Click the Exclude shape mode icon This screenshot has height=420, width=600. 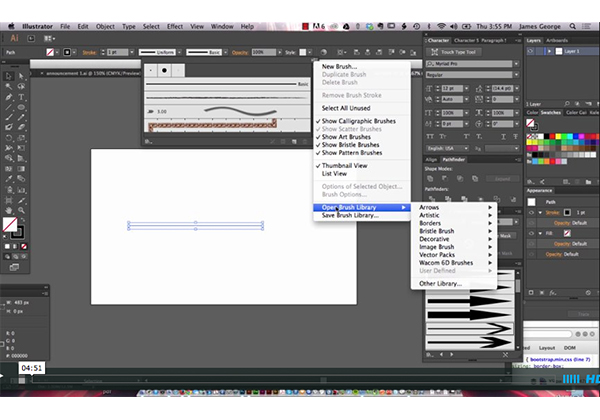[475, 179]
